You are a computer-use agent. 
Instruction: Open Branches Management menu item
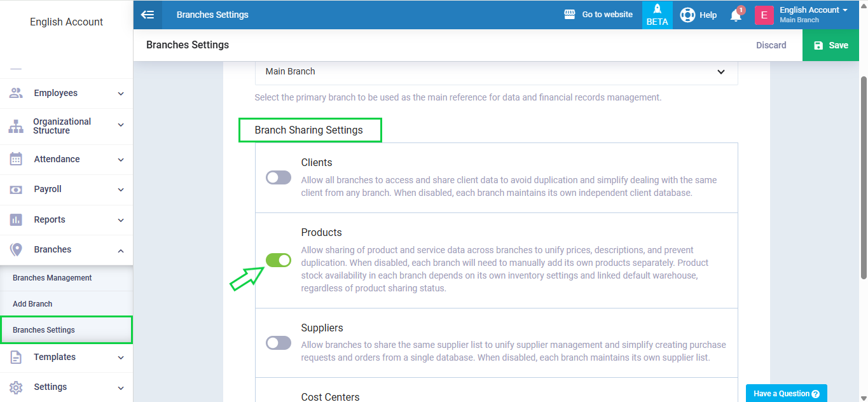coord(52,278)
